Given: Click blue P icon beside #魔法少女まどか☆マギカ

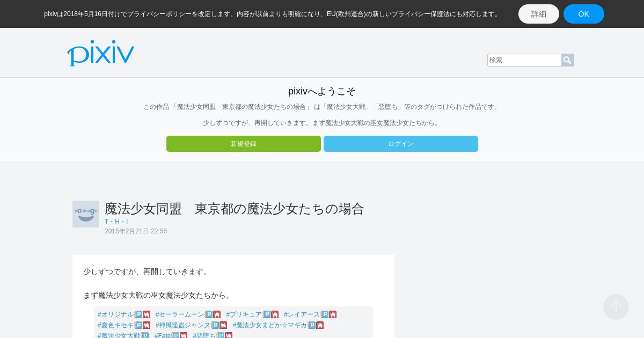Looking at the screenshot, I should (312, 325).
